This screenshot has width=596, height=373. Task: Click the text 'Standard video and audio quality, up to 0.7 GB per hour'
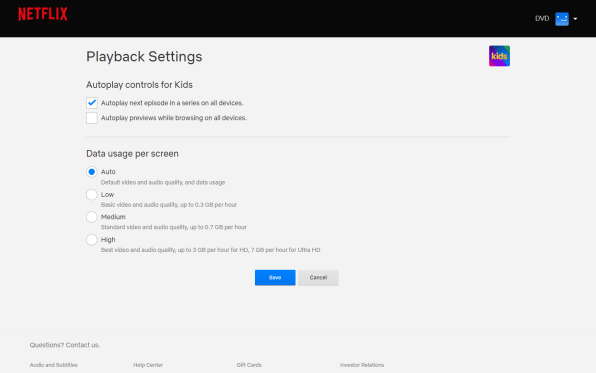(174, 227)
